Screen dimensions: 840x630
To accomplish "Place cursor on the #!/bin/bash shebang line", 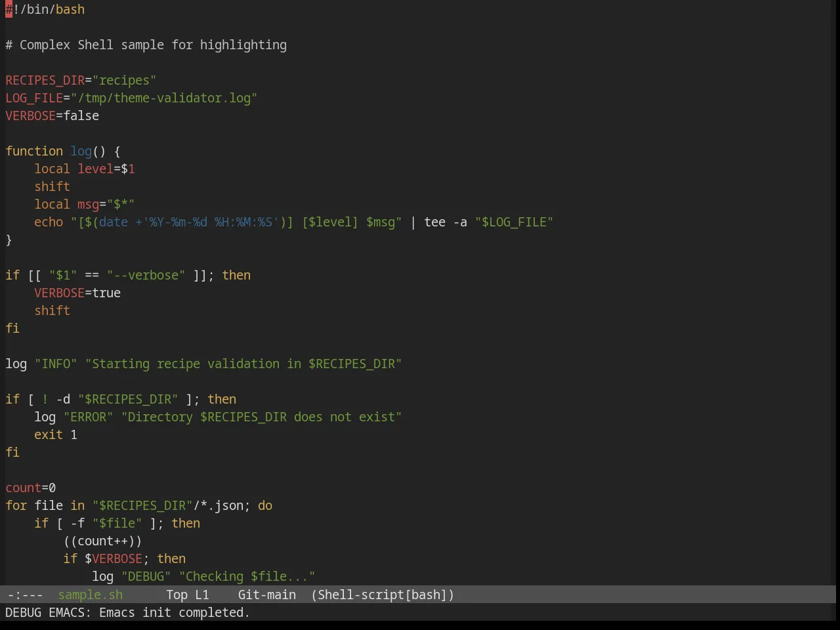I will [45, 9].
